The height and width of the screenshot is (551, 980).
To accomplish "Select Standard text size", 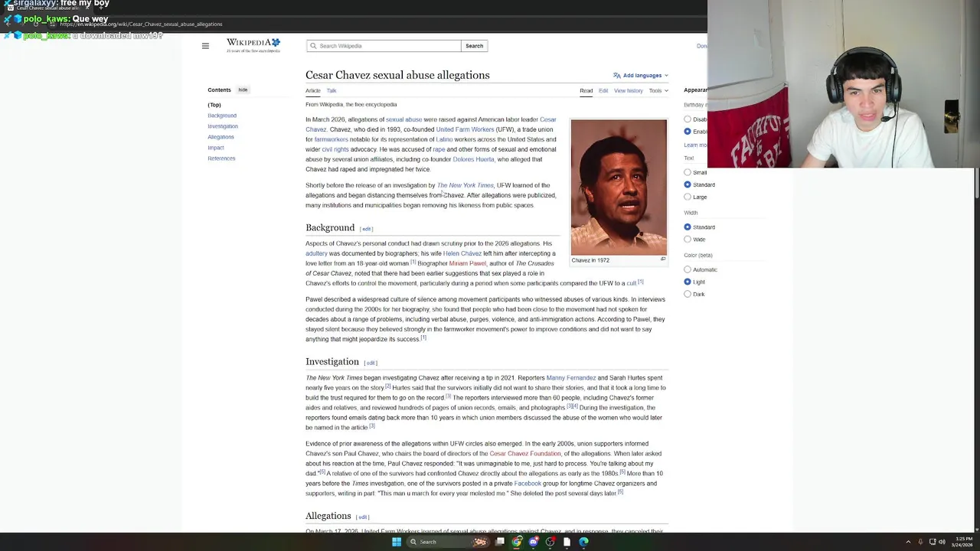I will [688, 184].
